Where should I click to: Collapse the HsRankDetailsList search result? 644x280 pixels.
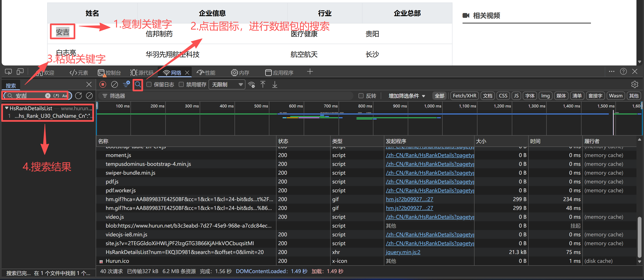pyautogui.click(x=7, y=108)
